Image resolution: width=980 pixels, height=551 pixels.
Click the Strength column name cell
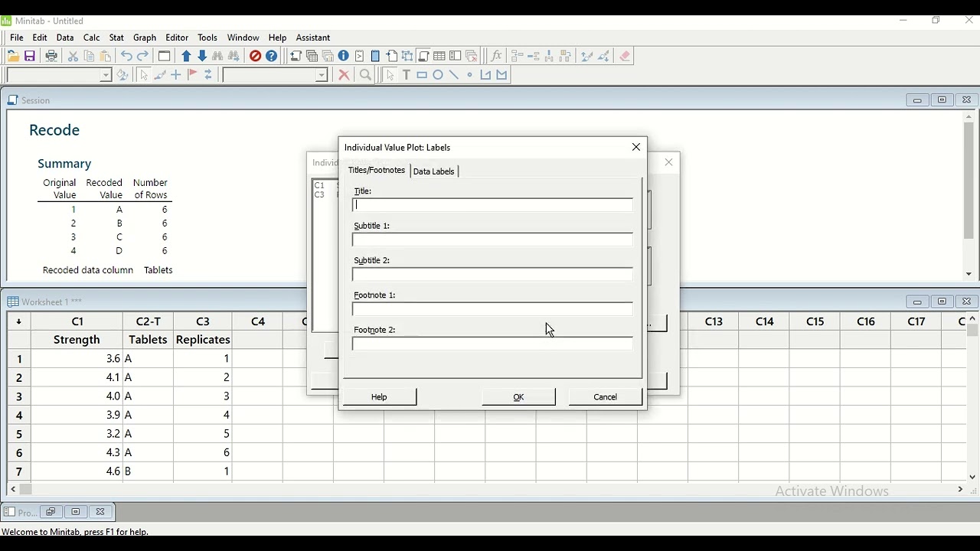77,340
